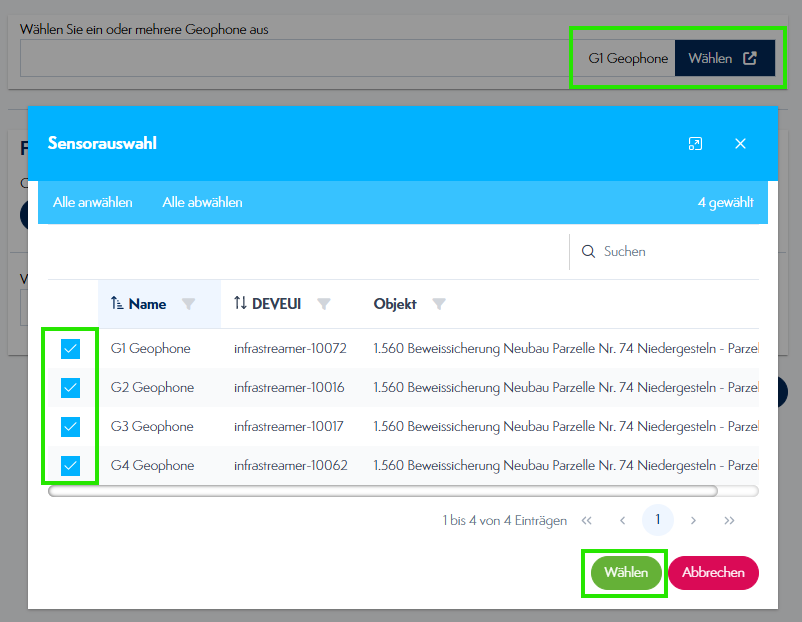Jump to first page icon
Screen dimensions: 802x622
click(587, 520)
